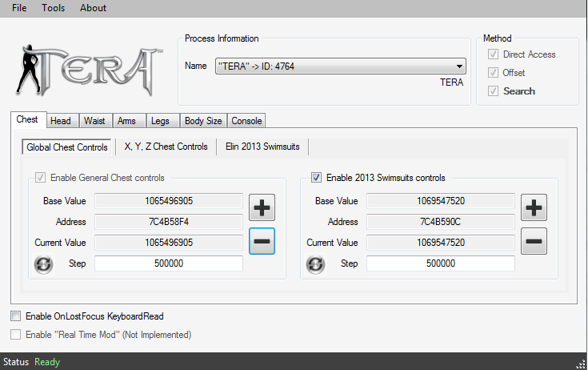Image resolution: width=588 pixels, height=370 pixels.
Task: Enable OnLostFocus KeyboardRead checkbox
Action: [x=17, y=316]
